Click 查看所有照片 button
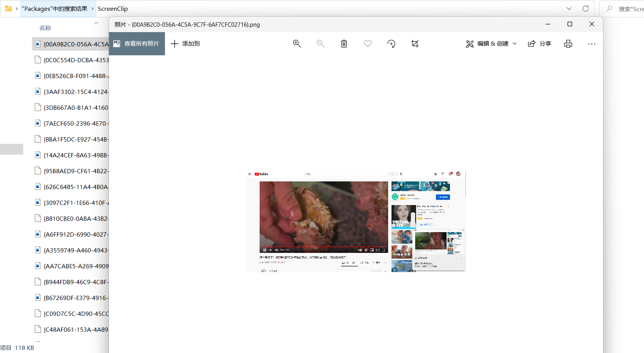The height and width of the screenshot is (353, 644). point(137,44)
